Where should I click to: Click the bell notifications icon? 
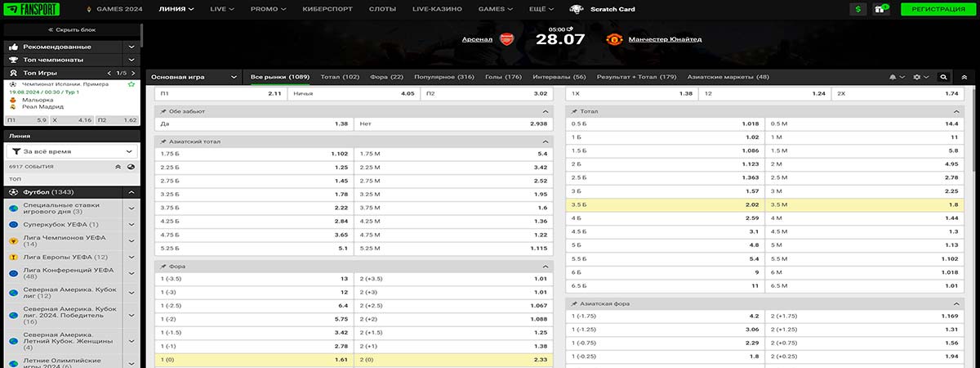coord(894,77)
